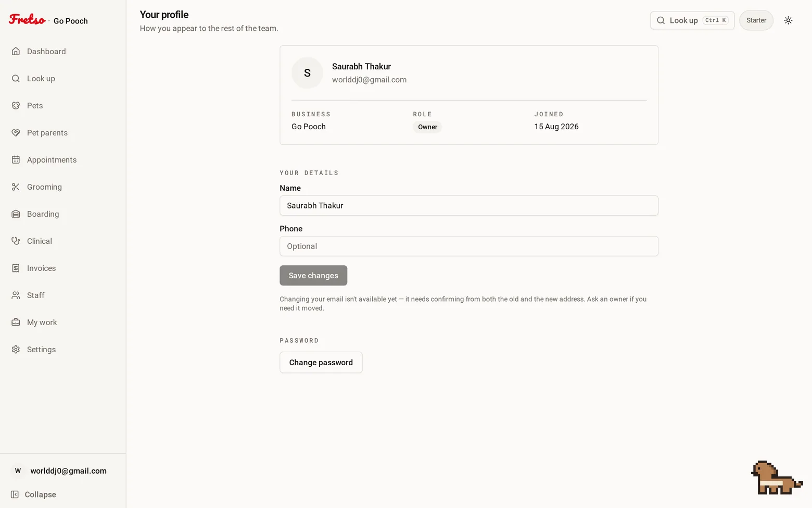The image size is (812, 508).
Task: Open the Dashboard home icon
Action: (x=16, y=51)
